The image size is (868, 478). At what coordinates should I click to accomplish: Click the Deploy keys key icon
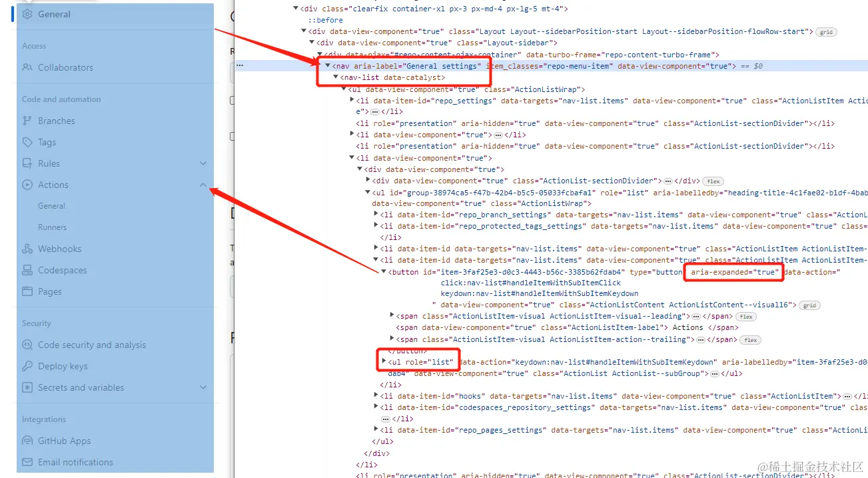click(27, 366)
